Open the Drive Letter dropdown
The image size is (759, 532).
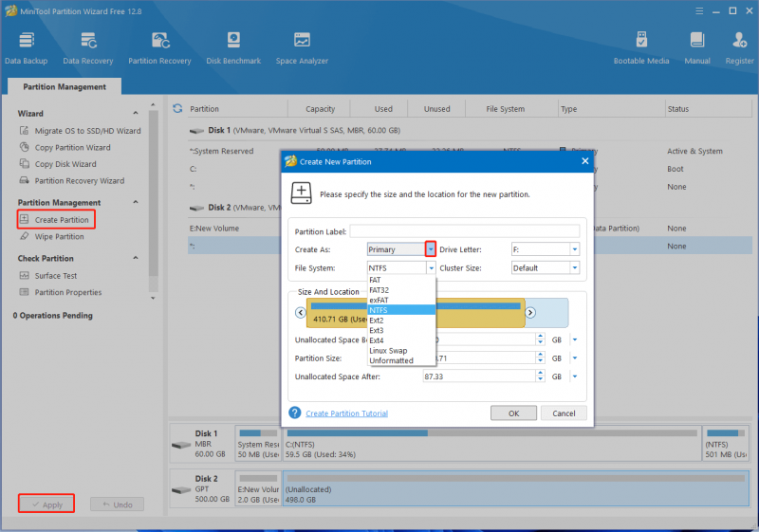click(x=575, y=249)
